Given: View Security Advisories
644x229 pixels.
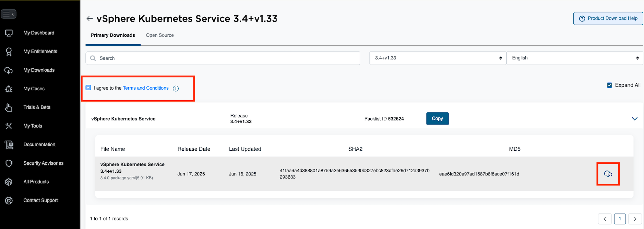Looking at the screenshot, I should coord(44,163).
